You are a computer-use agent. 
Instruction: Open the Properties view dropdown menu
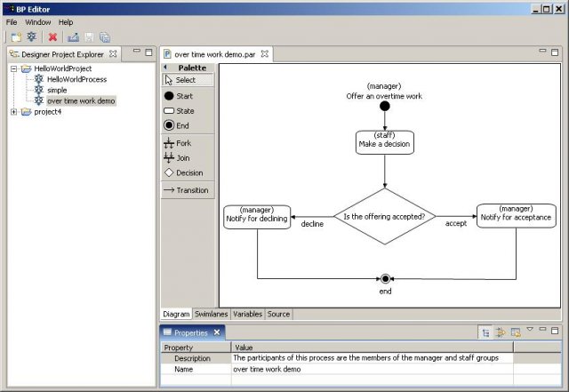(530, 330)
